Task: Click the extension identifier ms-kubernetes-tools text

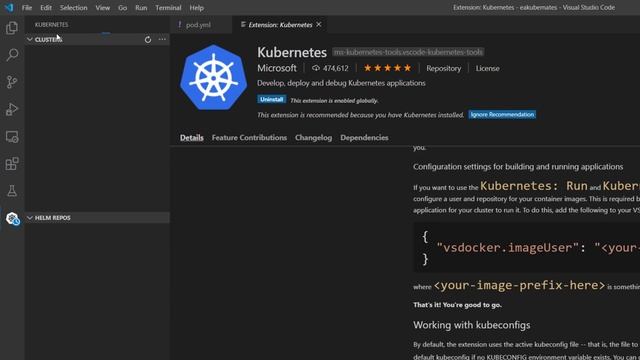Action: (x=408, y=52)
